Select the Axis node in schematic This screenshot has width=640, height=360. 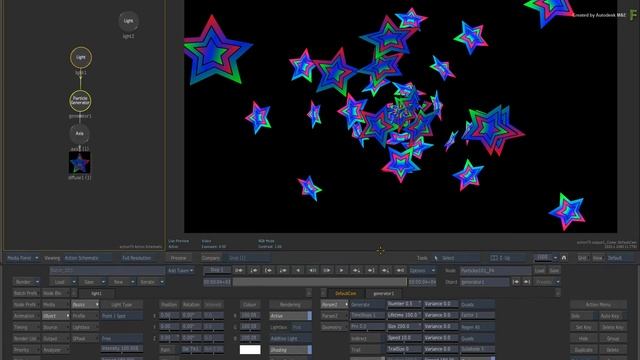pyautogui.click(x=80, y=133)
